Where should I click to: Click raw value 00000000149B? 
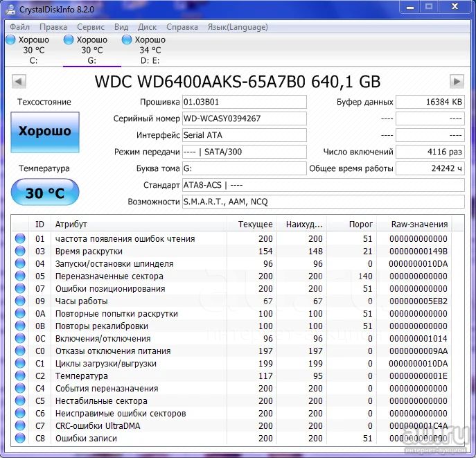(x=418, y=252)
